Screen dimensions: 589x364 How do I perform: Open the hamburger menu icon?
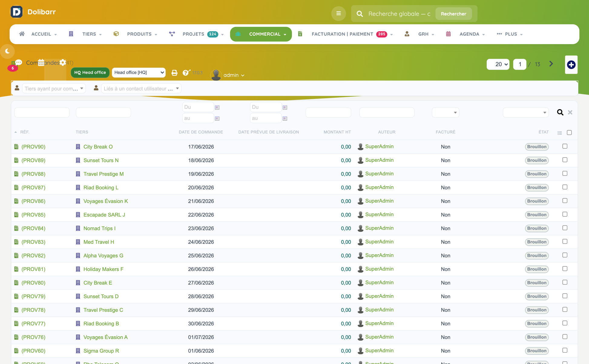338,14
